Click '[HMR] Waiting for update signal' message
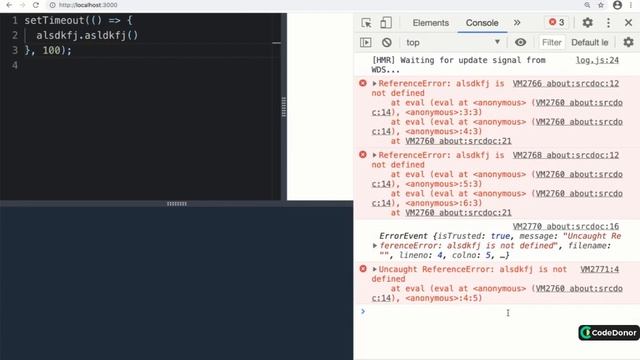The height and width of the screenshot is (360, 640). [458, 65]
